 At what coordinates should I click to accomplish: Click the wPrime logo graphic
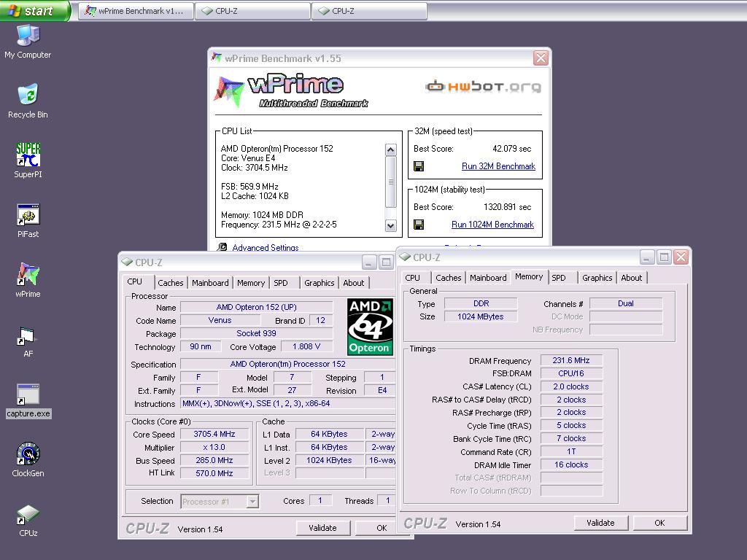pos(290,90)
